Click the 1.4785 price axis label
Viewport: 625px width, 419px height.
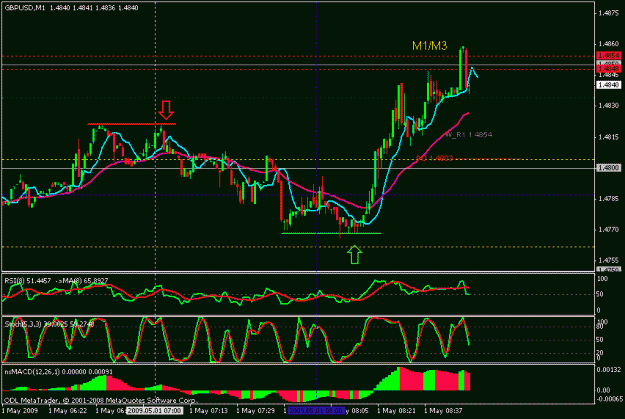[609, 199]
